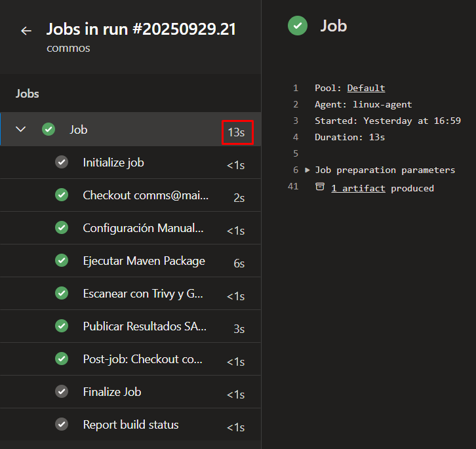This screenshot has height=449, width=476.
Task: Click the 13s duration on Job row
Action: (x=236, y=132)
